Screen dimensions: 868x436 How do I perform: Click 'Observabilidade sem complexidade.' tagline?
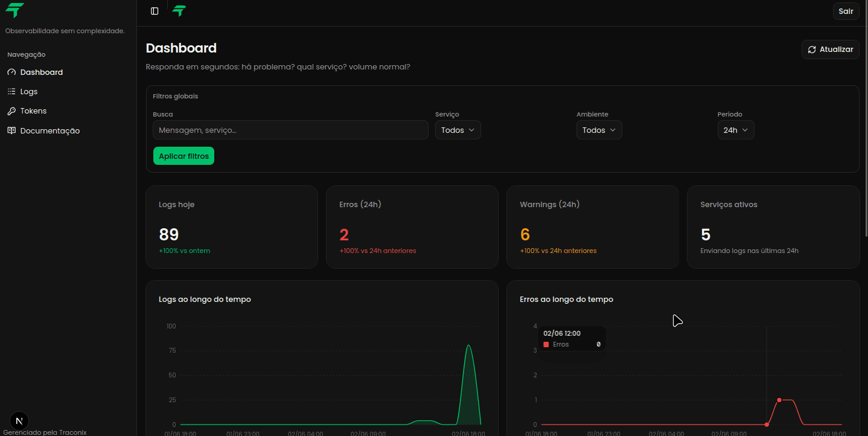pos(65,31)
